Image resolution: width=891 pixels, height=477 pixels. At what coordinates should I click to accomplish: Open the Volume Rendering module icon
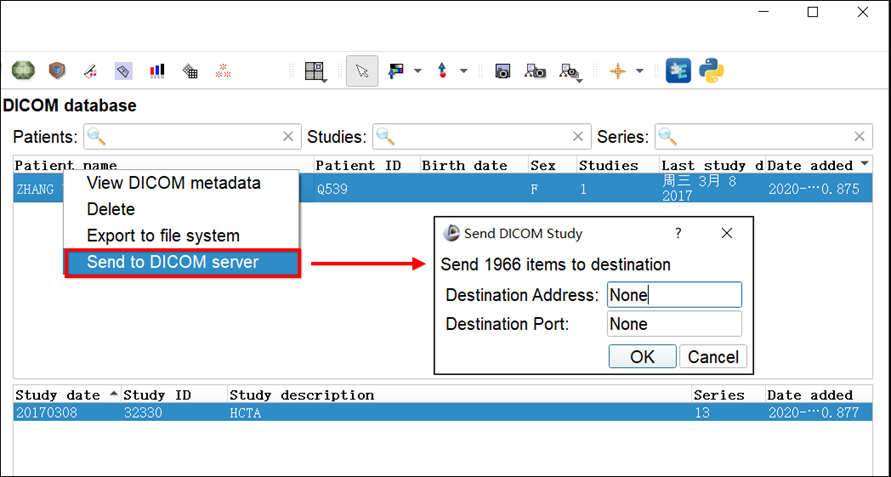(x=57, y=71)
